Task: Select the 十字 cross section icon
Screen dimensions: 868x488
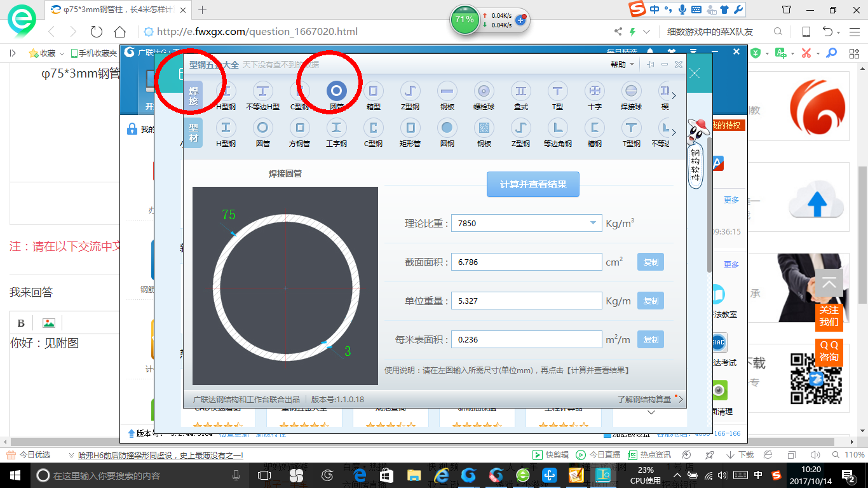Action: 595,96
